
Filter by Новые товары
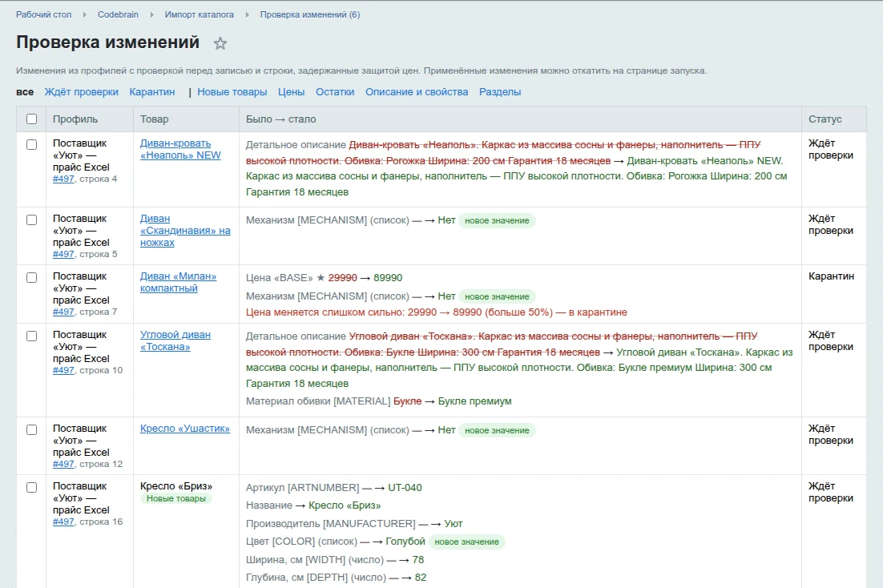pos(232,92)
